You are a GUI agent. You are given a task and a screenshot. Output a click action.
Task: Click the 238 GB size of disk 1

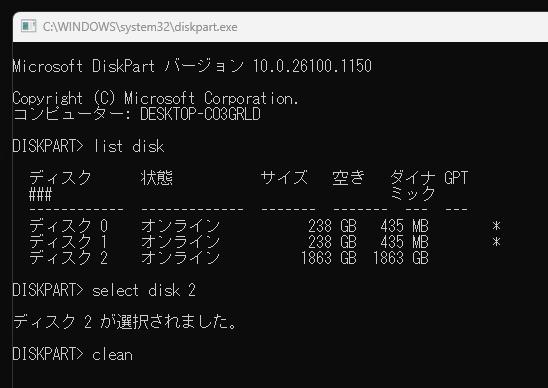click(x=332, y=242)
